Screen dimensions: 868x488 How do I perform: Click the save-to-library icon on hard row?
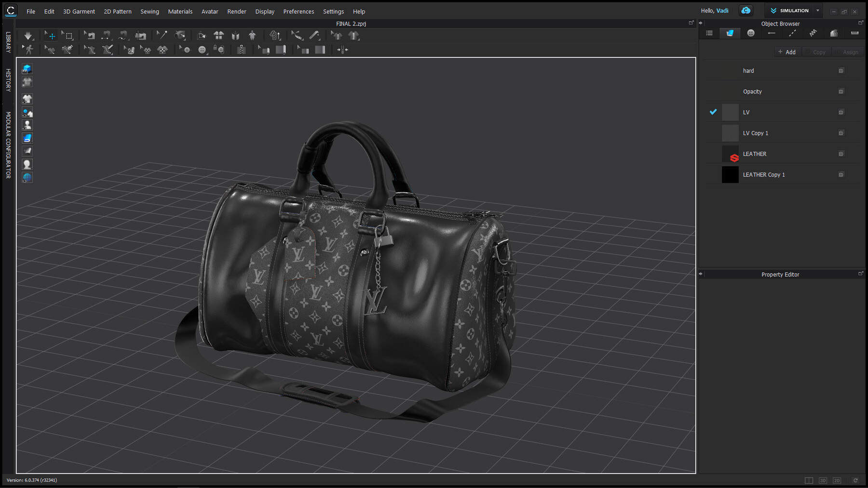pos(841,71)
